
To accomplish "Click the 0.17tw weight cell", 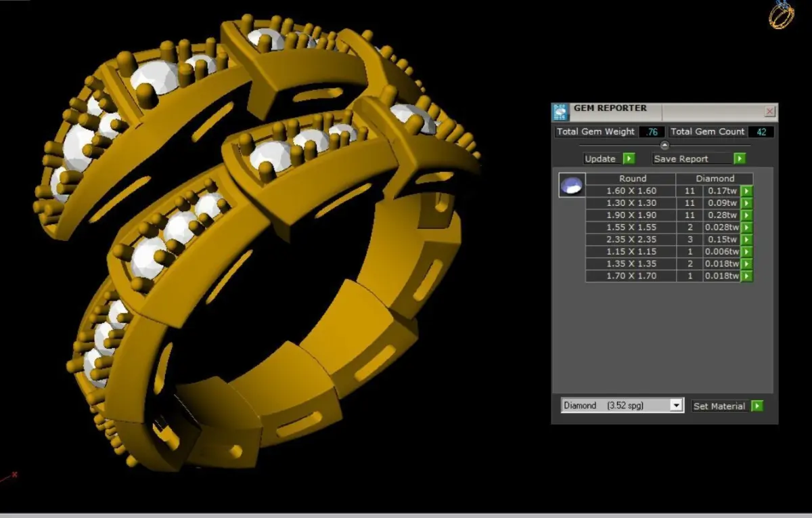I will coord(722,191).
